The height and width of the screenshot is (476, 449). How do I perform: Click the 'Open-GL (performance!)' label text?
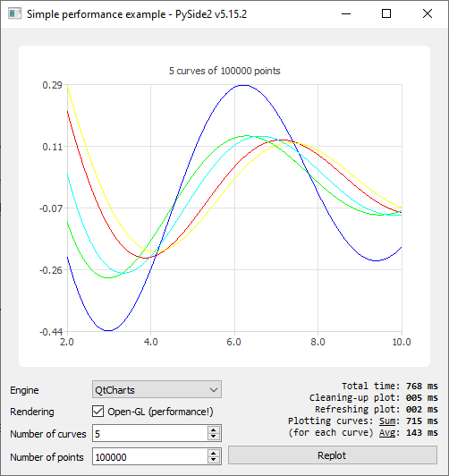pyautogui.click(x=160, y=412)
